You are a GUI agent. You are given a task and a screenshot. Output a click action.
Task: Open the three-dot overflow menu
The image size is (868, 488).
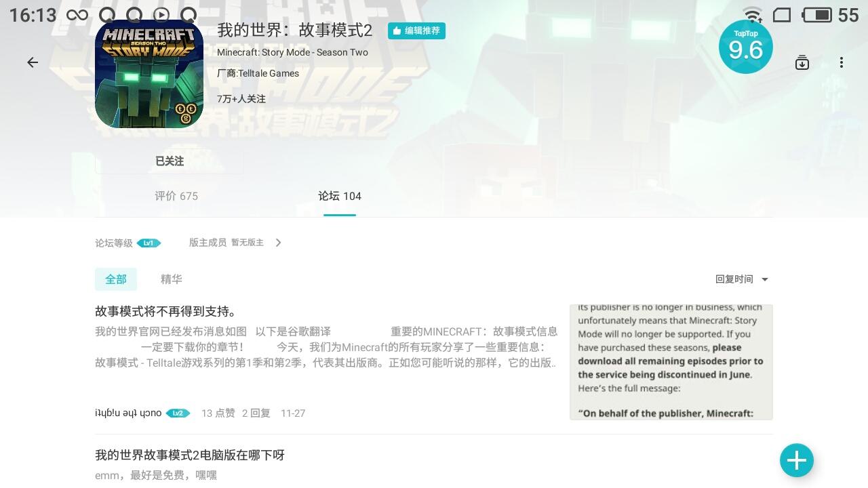coord(842,62)
